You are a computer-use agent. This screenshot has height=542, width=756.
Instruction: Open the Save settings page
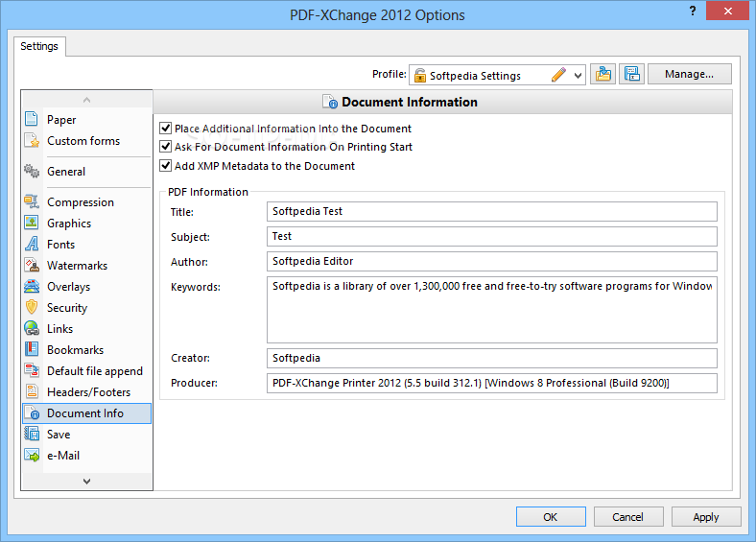86,434
